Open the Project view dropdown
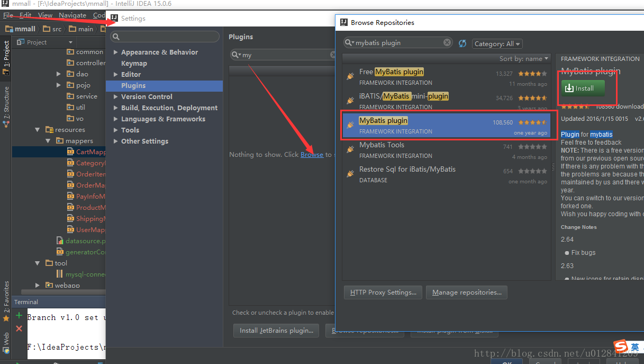This screenshot has width=644, height=364. 70,42
